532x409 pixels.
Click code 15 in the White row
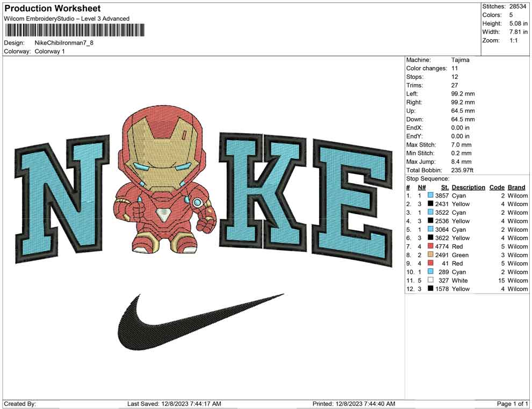501,280
